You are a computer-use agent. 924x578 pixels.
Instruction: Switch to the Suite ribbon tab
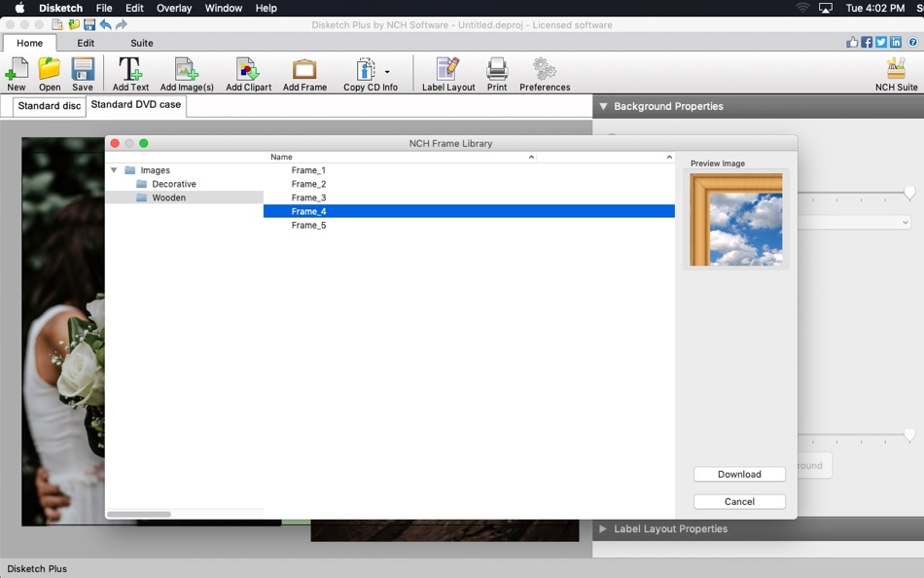pos(141,43)
